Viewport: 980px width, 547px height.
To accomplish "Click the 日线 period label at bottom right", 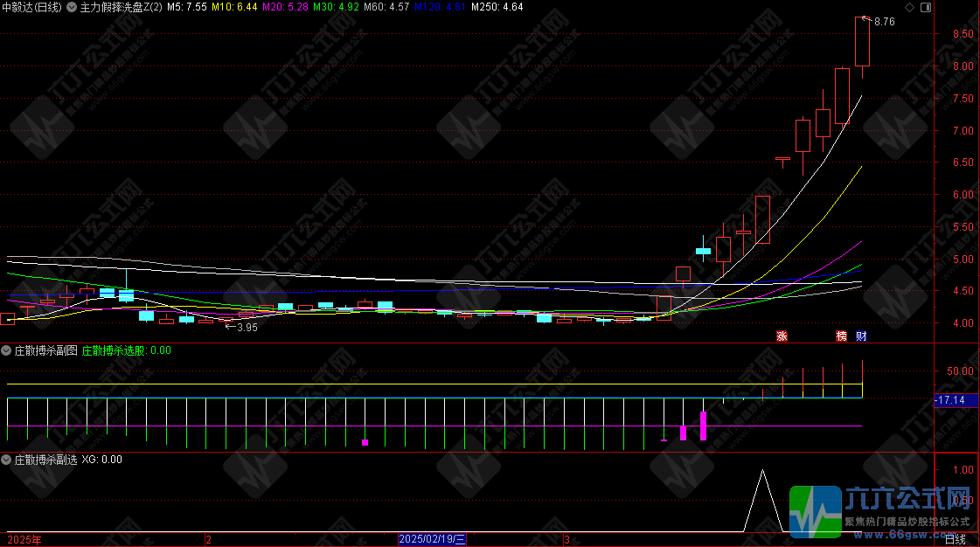I will pos(956,540).
